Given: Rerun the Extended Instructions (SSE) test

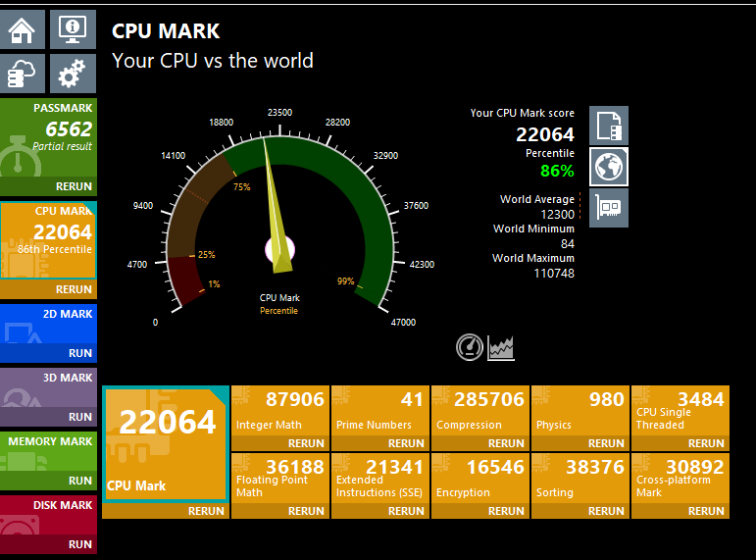Looking at the screenshot, I should pyautogui.click(x=406, y=511).
